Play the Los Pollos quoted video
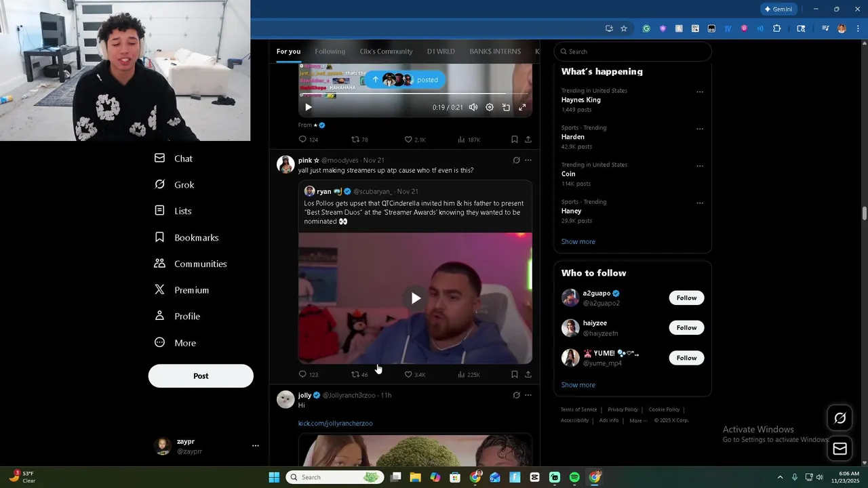The height and width of the screenshot is (488, 868). pos(416,298)
